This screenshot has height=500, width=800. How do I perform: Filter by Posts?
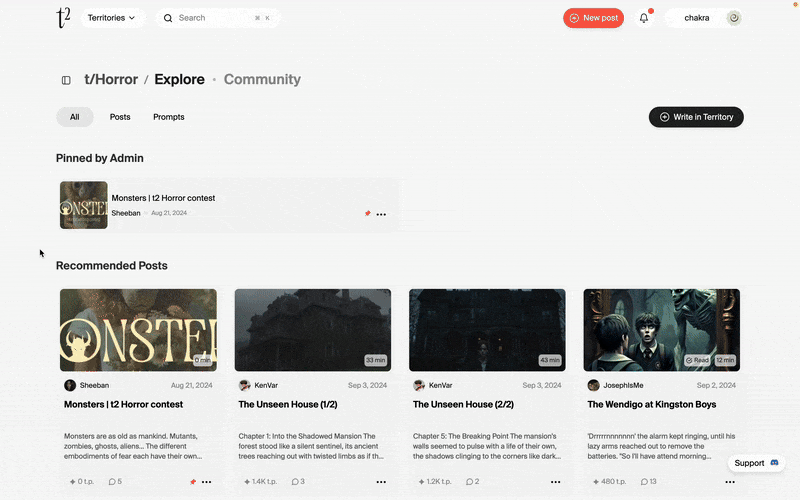[120, 117]
